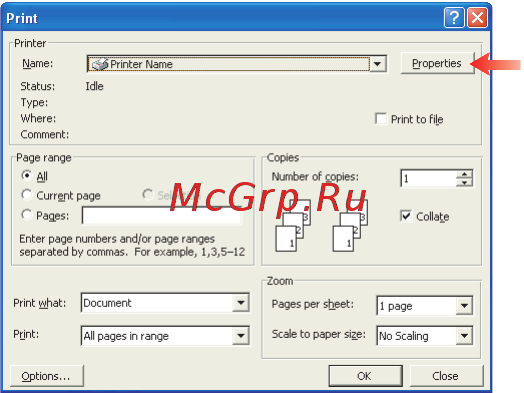
Task: Open Scale to paper size dropdown
Action: coord(464,336)
